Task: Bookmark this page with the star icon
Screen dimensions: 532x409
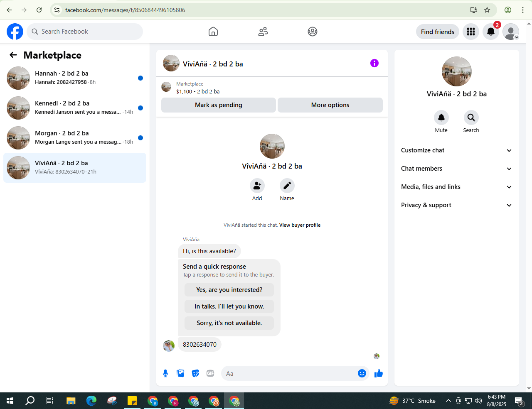Action: click(x=487, y=10)
